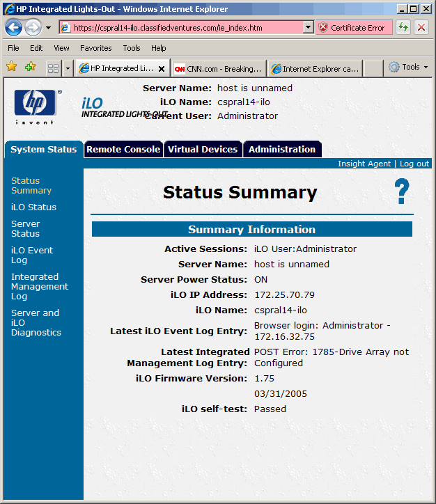Viewport: 436px width, 504px height.
Task: Switch to the Remote Console tab
Action: (x=123, y=149)
